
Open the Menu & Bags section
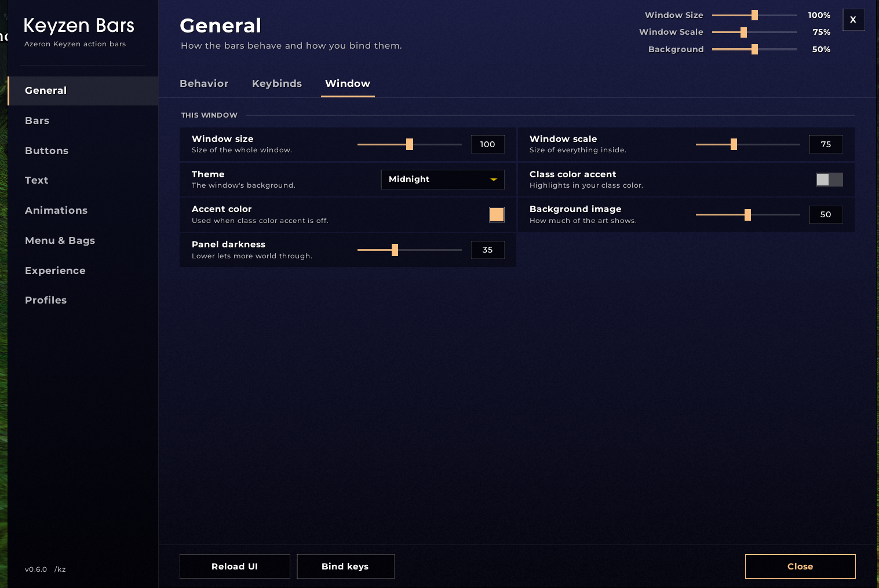(83, 240)
